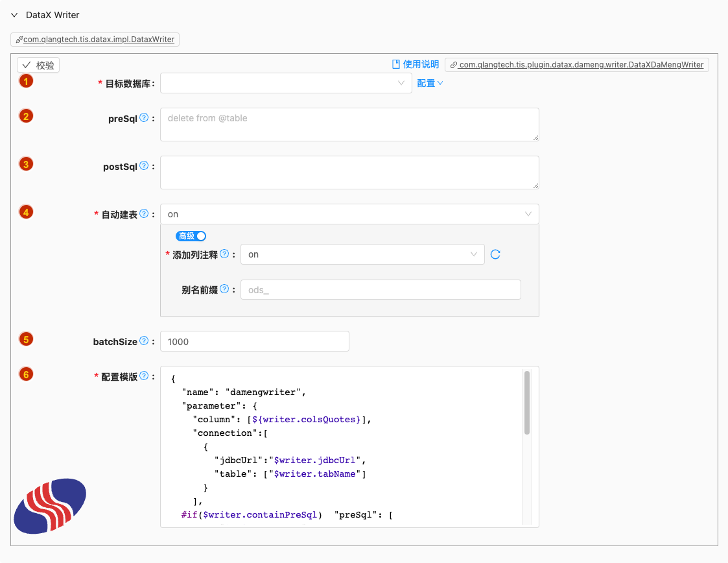Open the 配置 menu next to target database
This screenshot has height=563, width=728.
click(430, 83)
